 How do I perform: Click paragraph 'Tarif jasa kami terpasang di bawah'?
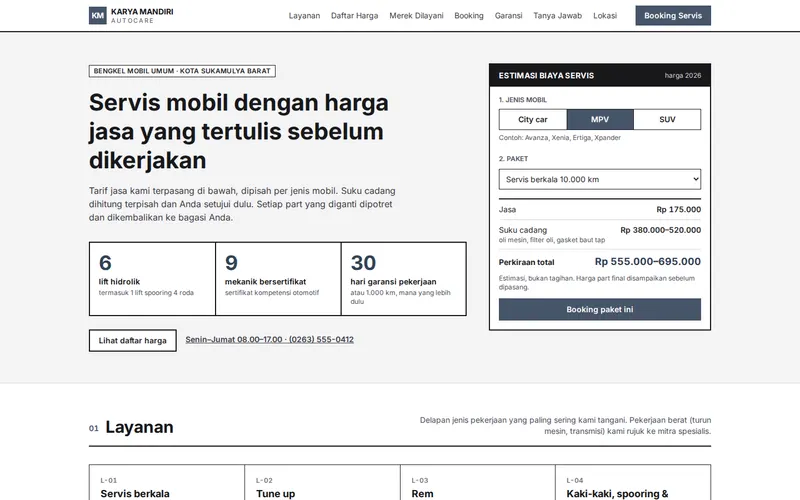click(242, 204)
